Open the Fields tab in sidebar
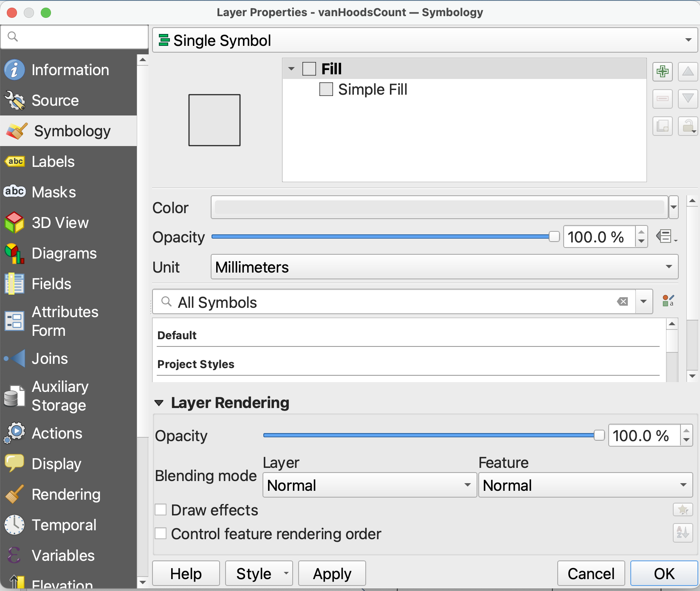This screenshot has width=700, height=591. coord(51,284)
